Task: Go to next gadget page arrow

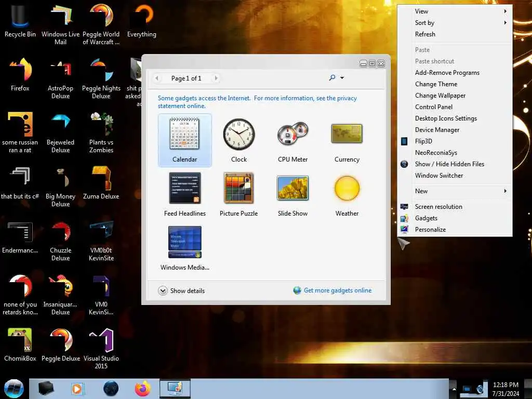Action: click(216, 78)
